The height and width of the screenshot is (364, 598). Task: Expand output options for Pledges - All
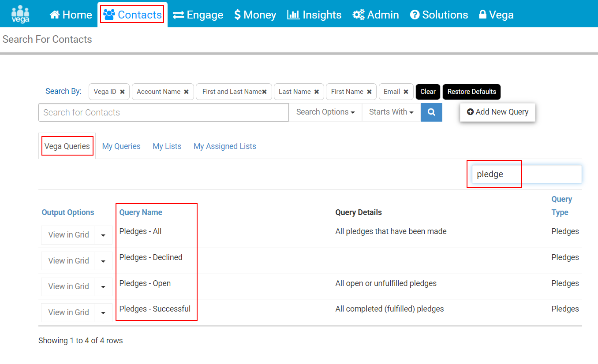coord(103,235)
